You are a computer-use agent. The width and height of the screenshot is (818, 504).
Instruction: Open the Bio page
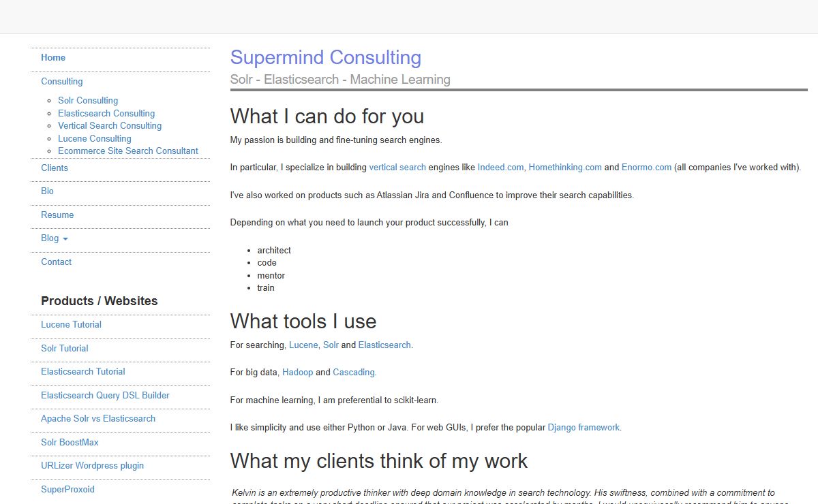(47, 191)
